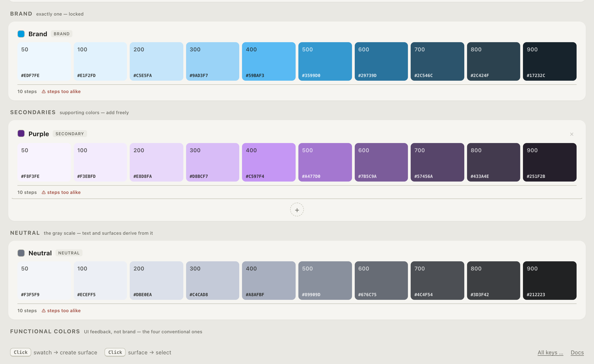Select Purple 50 swatch #F8F3FE

[44, 162]
